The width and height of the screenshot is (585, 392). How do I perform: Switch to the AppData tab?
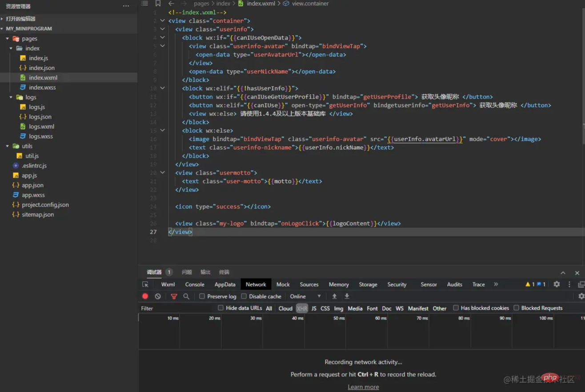225,284
